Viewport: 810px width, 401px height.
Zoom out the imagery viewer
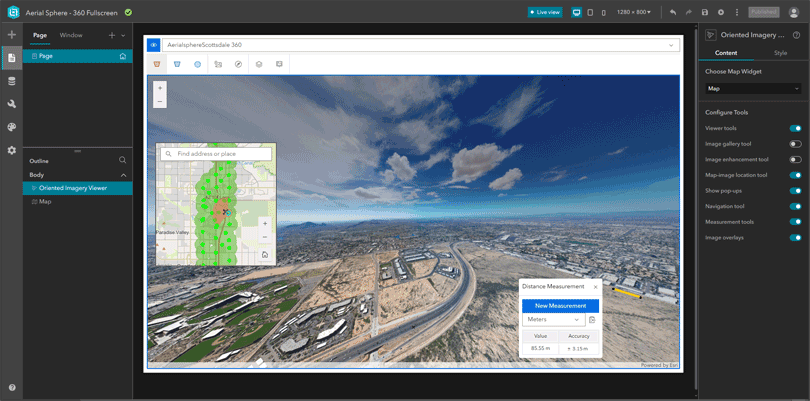(x=160, y=101)
